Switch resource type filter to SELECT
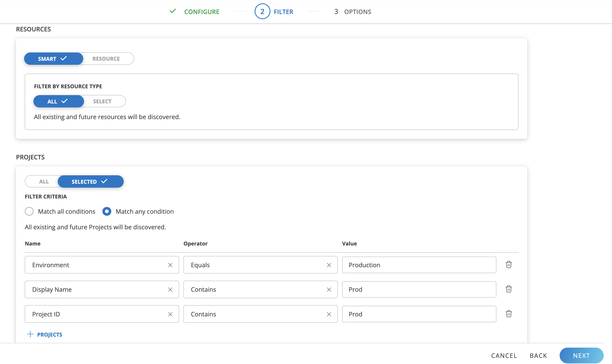The height and width of the screenshot is (364, 612). [x=102, y=101]
